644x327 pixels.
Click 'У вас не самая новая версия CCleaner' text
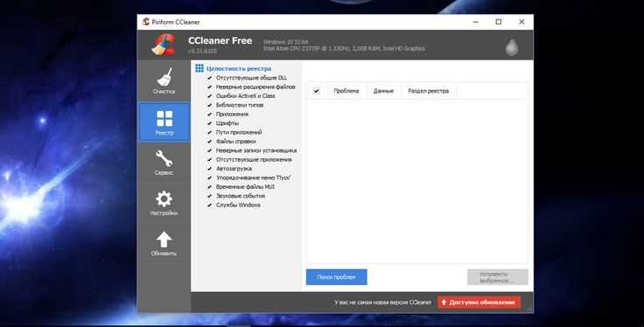coord(382,303)
